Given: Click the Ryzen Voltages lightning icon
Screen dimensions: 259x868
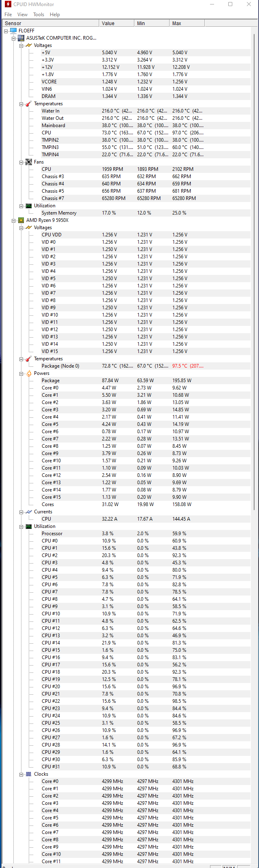Looking at the screenshot, I should click(29, 228).
